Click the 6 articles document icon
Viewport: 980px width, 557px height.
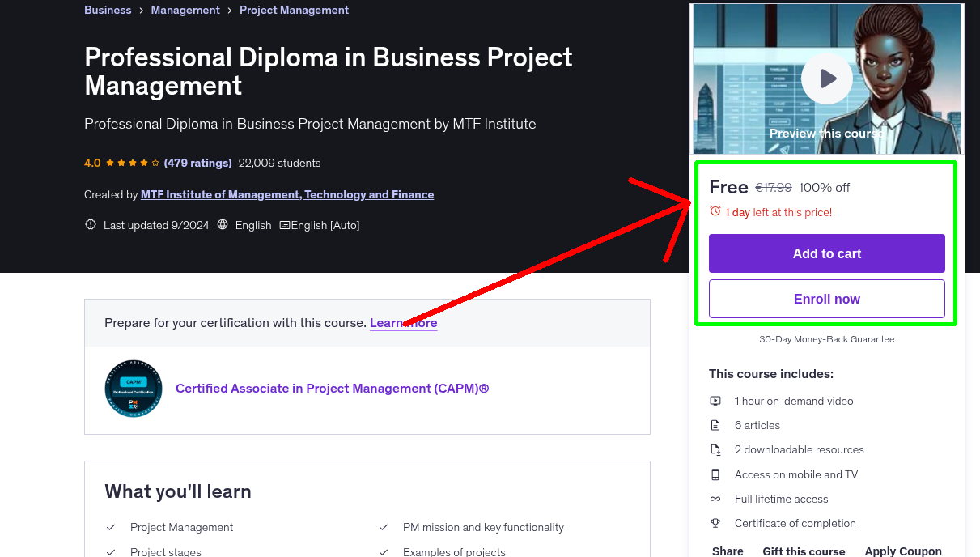tap(716, 424)
